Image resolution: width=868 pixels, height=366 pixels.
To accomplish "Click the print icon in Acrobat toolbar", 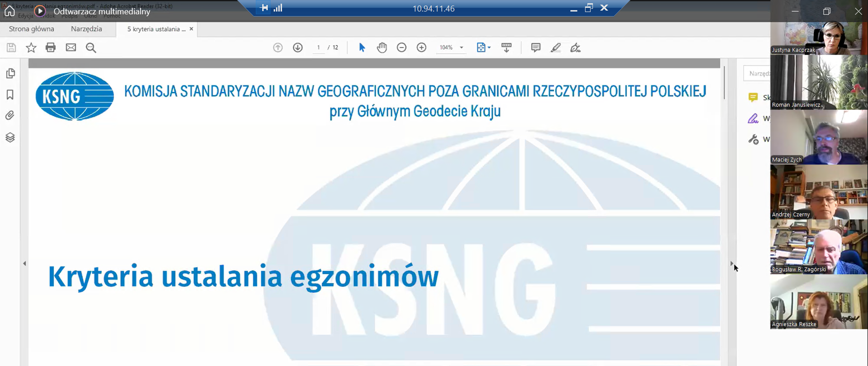I will pyautogui.click(x=51, y=47).
